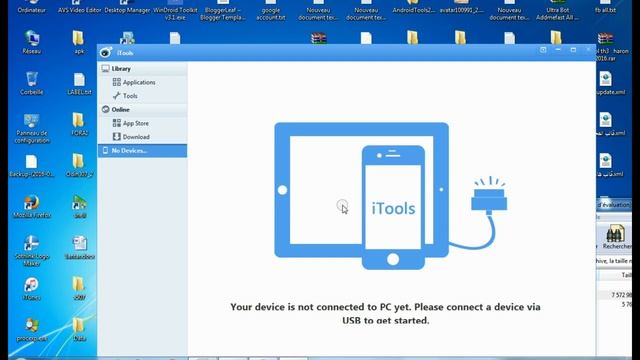The image size is (640, 360).
Task: Select the LABEL.txt file icon
Action: pos(79,84)
